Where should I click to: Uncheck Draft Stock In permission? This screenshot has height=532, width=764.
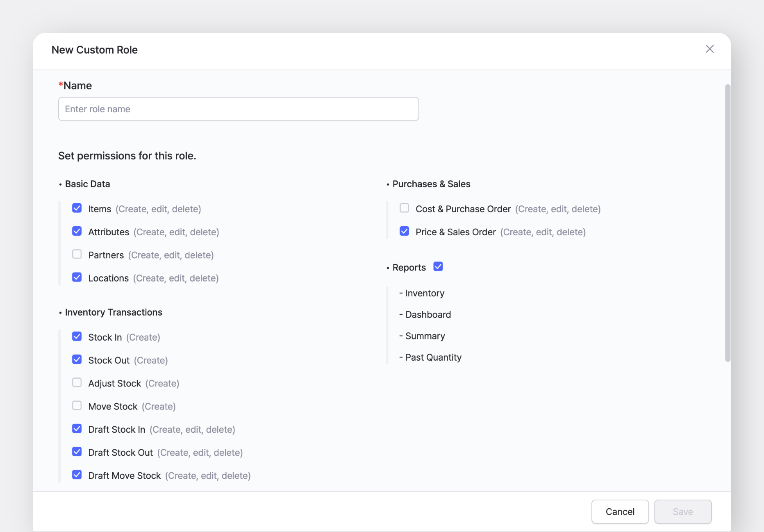pos(77,429)
